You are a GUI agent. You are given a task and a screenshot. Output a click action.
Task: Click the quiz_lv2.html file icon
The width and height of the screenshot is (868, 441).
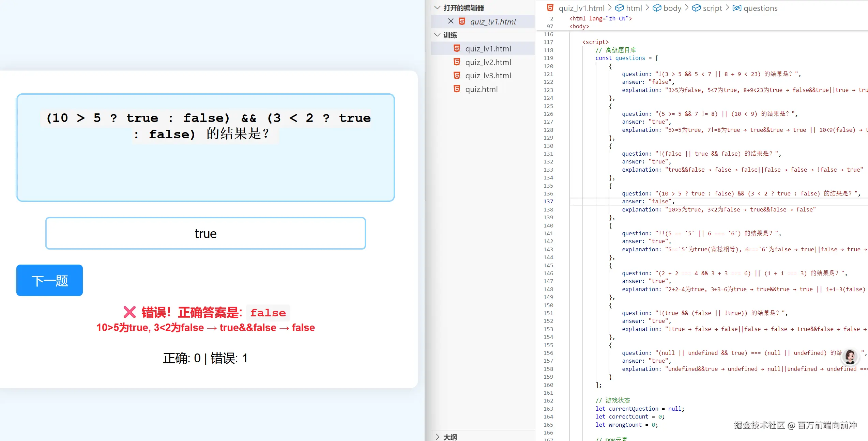pos(457,62)
